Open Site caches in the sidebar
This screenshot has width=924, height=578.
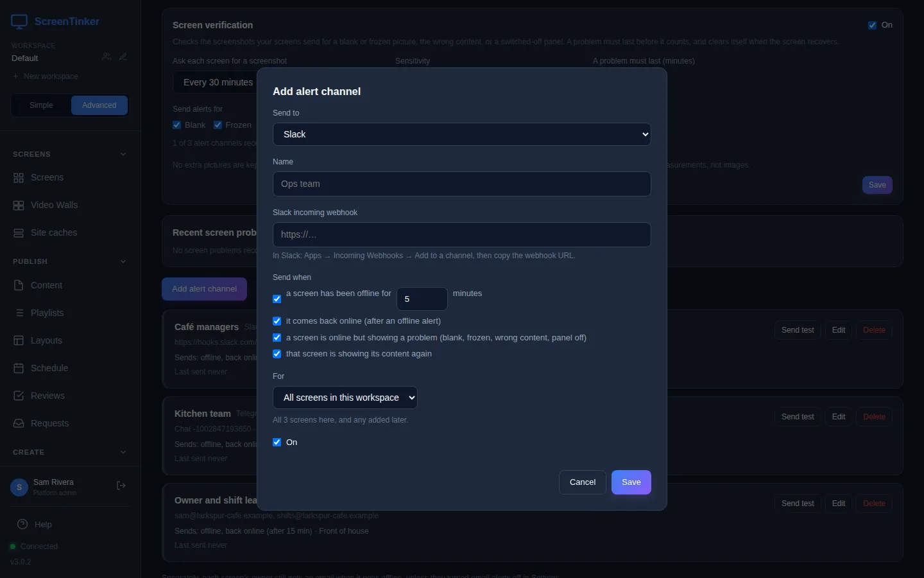tap(70, 233)
